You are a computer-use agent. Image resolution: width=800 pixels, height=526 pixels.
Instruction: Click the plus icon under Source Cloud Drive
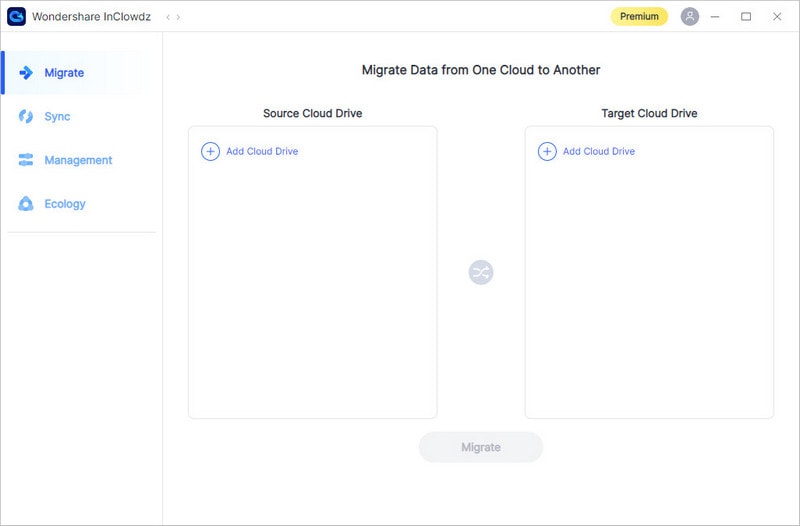point(210,151)
